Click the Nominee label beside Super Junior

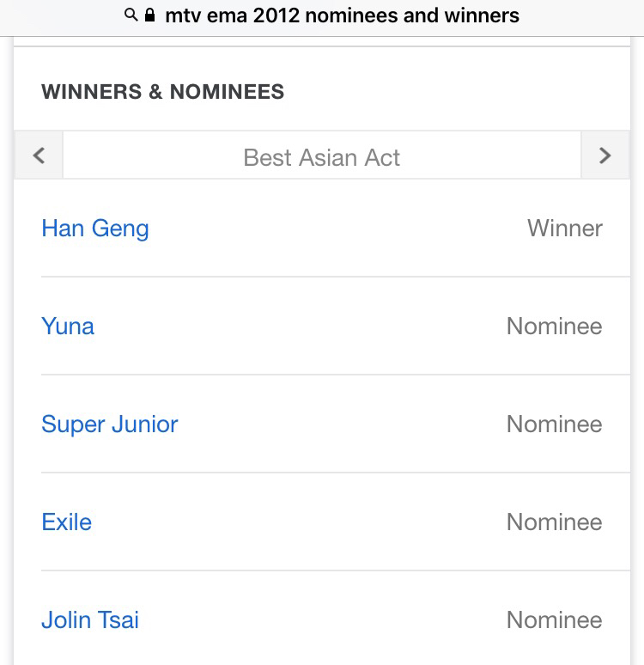(555, 424)
